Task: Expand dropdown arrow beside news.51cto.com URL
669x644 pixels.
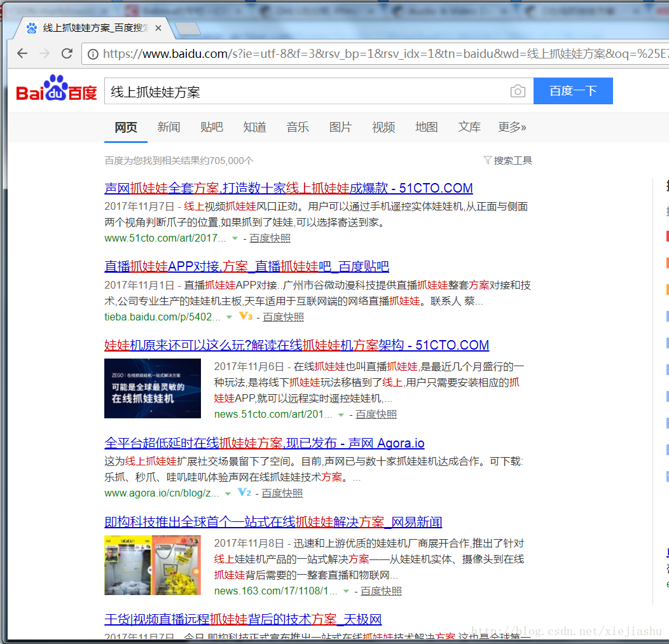Action: tap(341, 414)
